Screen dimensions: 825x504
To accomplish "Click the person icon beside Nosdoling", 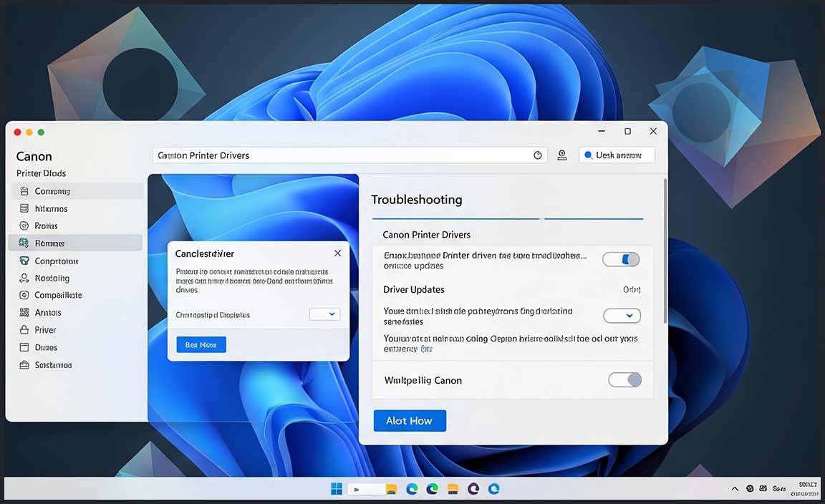I will (x=24, y=278).
